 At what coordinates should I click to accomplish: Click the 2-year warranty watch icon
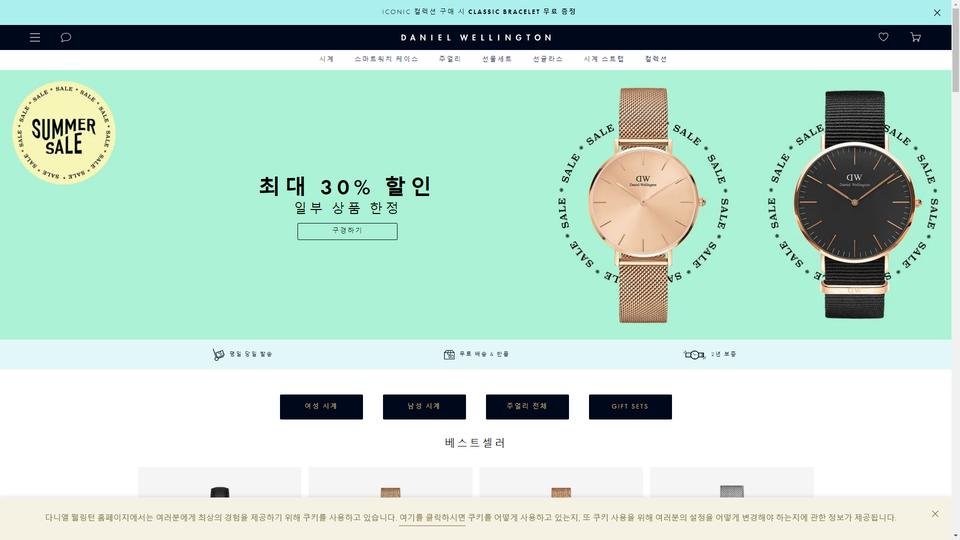(x=694, y=354)
